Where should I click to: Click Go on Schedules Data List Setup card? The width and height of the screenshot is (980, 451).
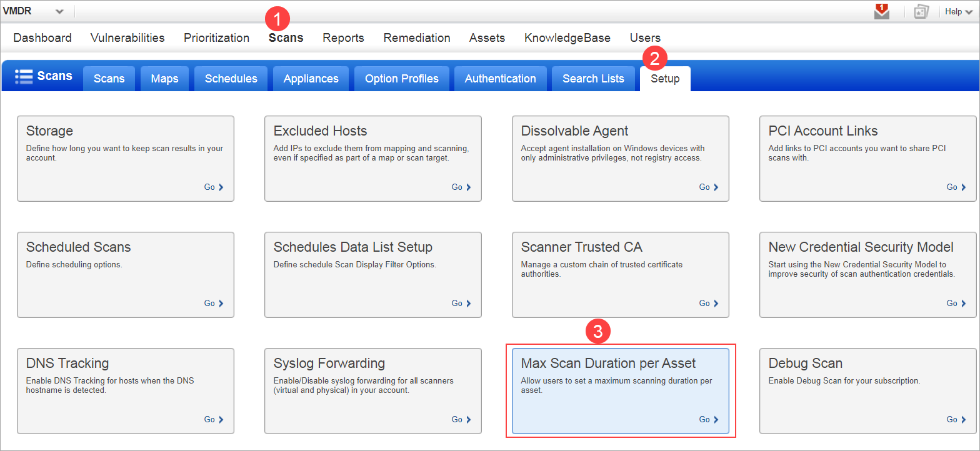[x=461, y=303]
